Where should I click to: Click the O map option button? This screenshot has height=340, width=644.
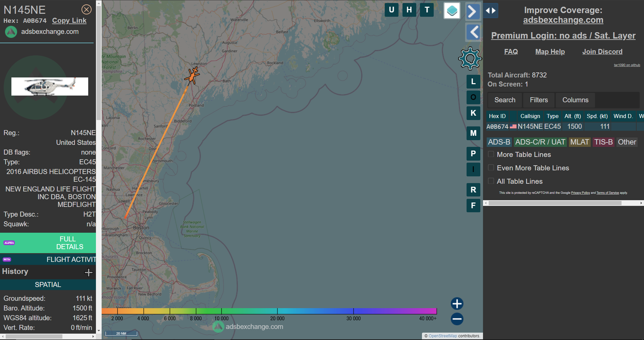(473, 97)
